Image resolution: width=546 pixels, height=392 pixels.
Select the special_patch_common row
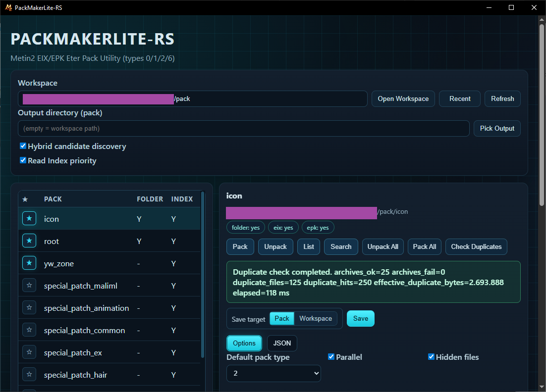[109, 330]
